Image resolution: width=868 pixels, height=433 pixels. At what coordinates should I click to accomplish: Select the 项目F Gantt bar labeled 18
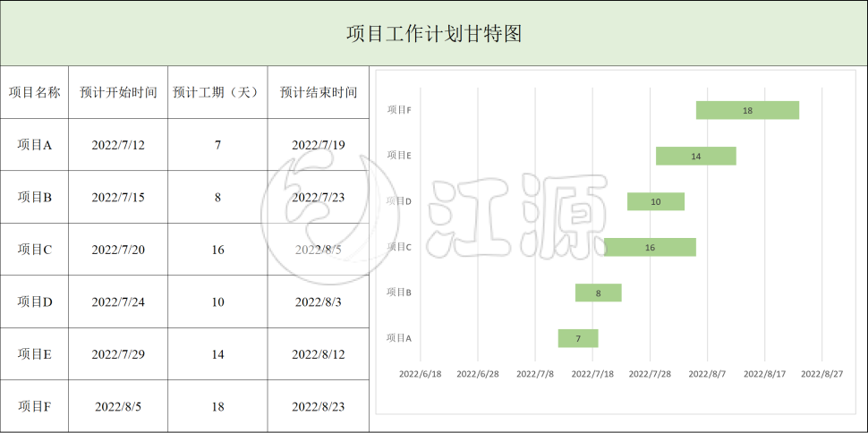tap(747, 110)
